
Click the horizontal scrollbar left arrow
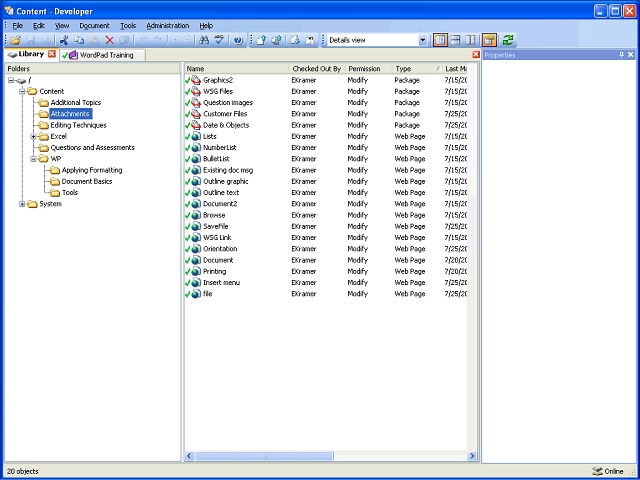point(189,456)
